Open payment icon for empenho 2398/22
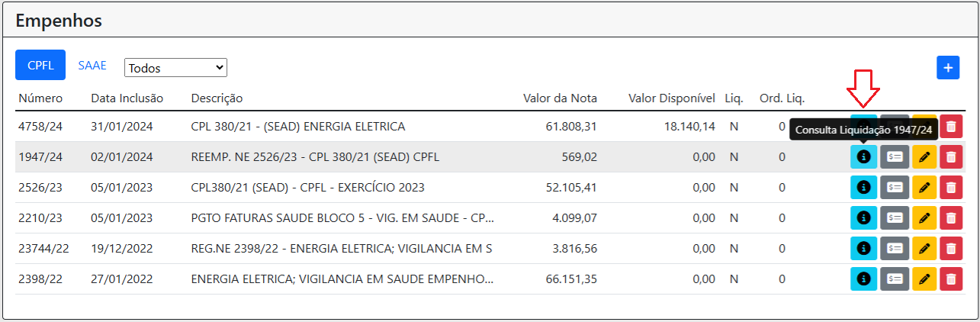Image resolution: width=980 pixels, height=322 pixels. click(895, 279)
